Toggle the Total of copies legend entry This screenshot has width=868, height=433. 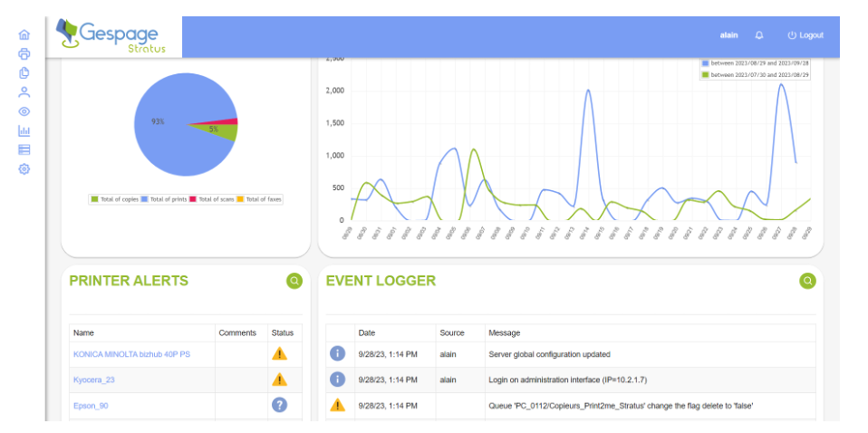[x=114, y=198]
